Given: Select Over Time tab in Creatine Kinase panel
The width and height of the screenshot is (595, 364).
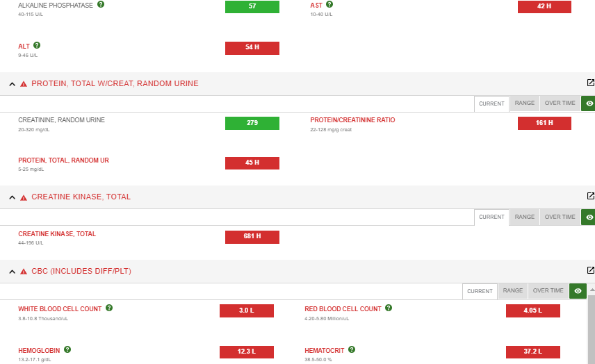Looking at the screenshot, I should click(x=560, y=217).
